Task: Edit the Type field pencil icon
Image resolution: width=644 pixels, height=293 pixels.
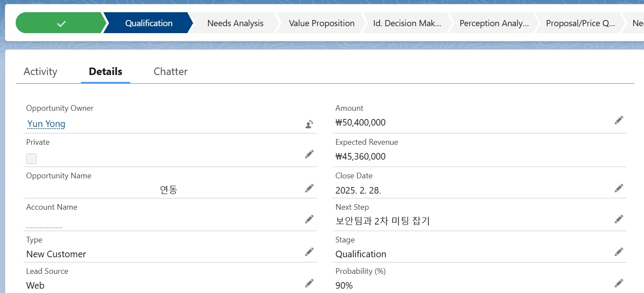Action: (309, 252)
